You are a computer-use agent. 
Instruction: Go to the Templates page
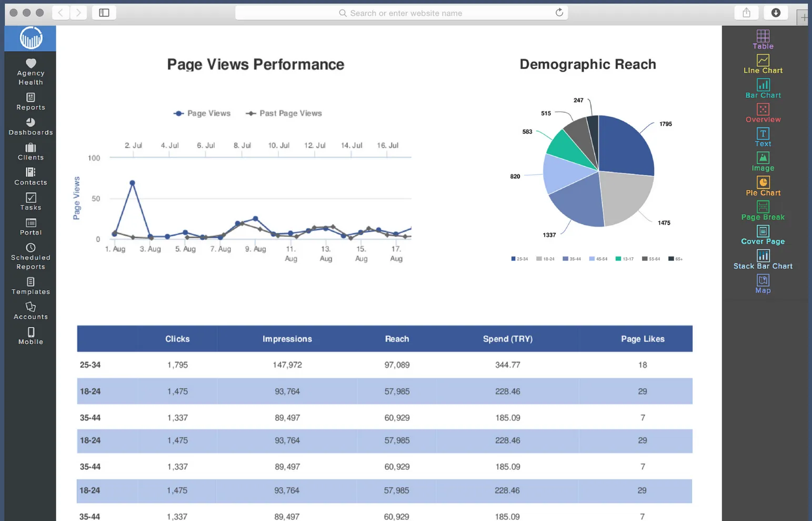pos(30,286)
